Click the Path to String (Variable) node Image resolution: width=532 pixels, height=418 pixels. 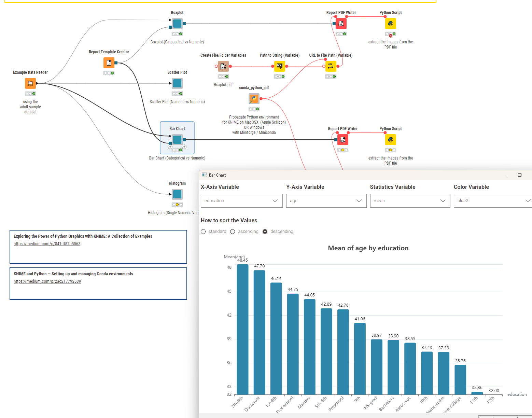(279, 66)
